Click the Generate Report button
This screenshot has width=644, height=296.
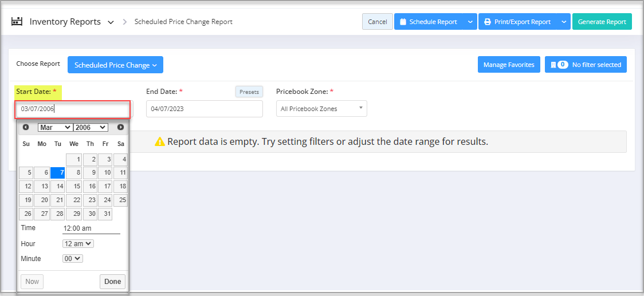pos(602,22)
